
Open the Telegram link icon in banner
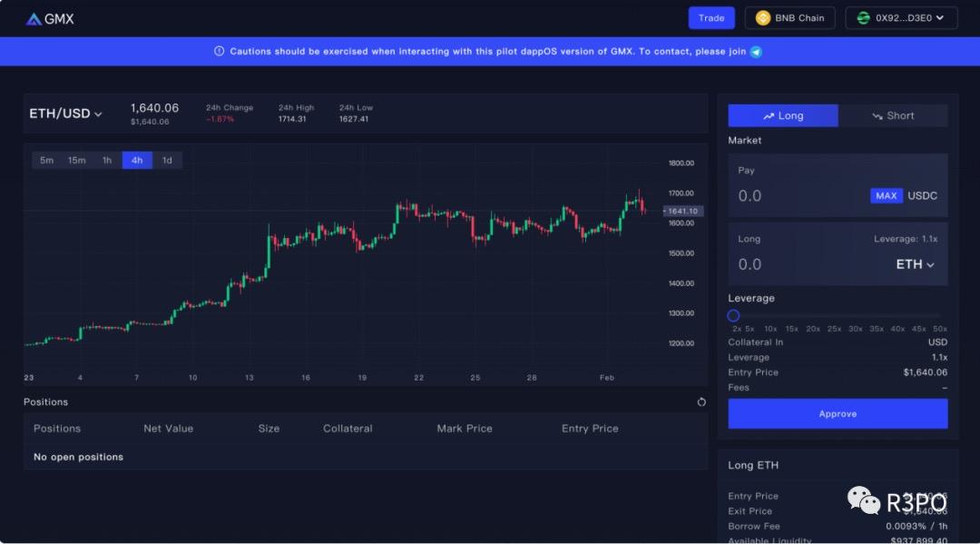(x=756, y=52)
